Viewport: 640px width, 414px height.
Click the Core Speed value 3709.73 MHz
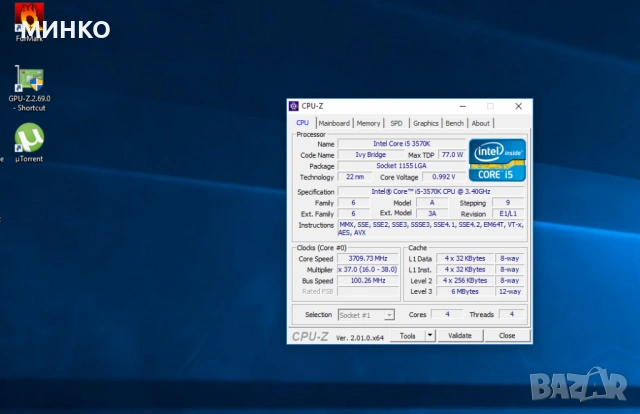pos(368,258)
